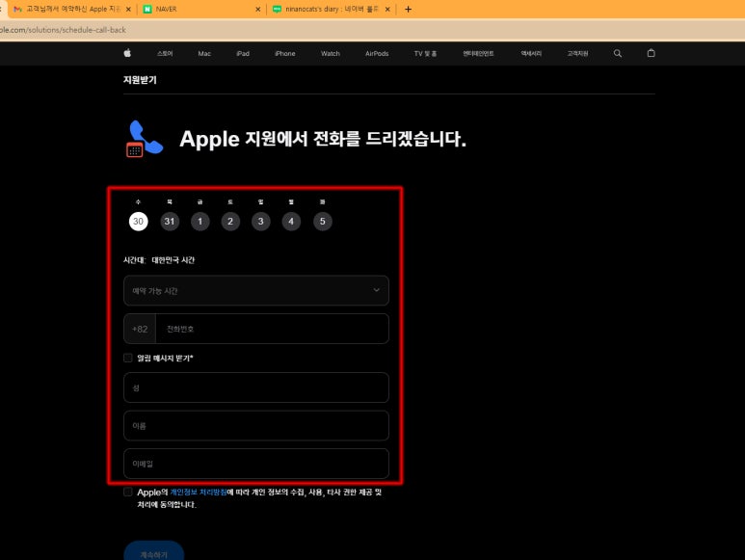The width and height of the screenshot is (745, 560).
Task: Select date 31 in the calendar row
Action: tap(170, 222)
